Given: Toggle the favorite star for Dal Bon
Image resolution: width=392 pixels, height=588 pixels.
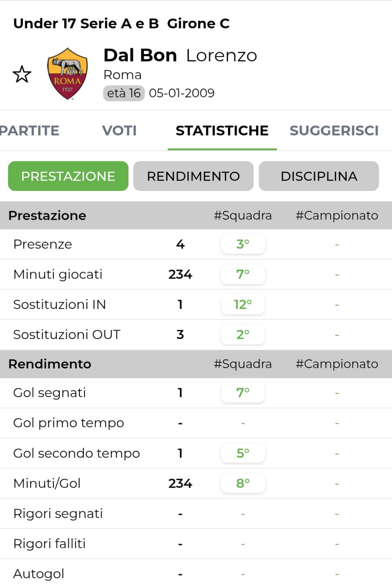Looking at the screenshot, I should pyautogui.click(x=22, y=74).
